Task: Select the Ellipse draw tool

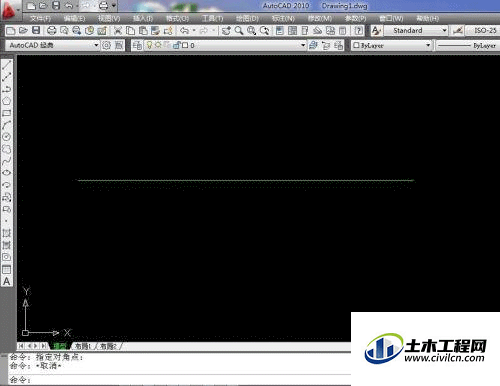Action: [x=7, y=173]
